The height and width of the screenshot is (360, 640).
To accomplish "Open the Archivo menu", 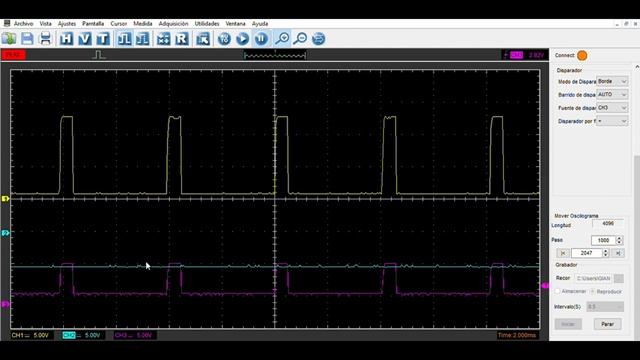I will [23, 24].
